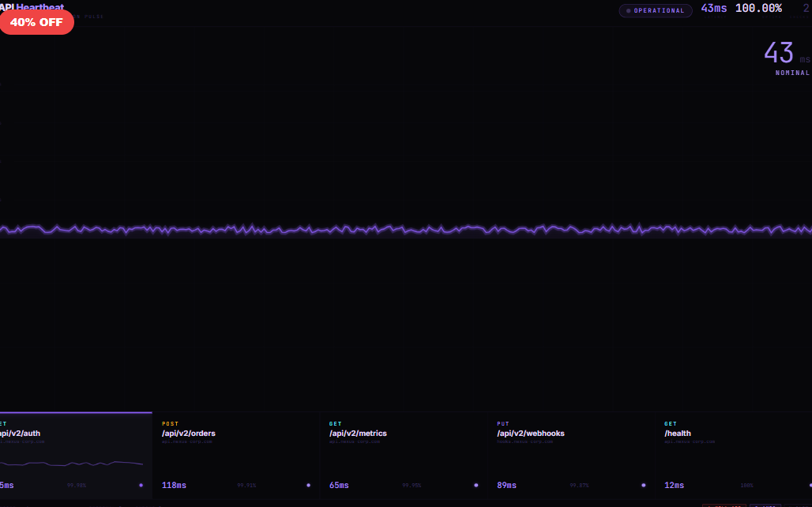The width and height of the screenshot is (812, 507).
Task: Toggle the POST badge on /api/v2/orders
Action: [170, 422]
